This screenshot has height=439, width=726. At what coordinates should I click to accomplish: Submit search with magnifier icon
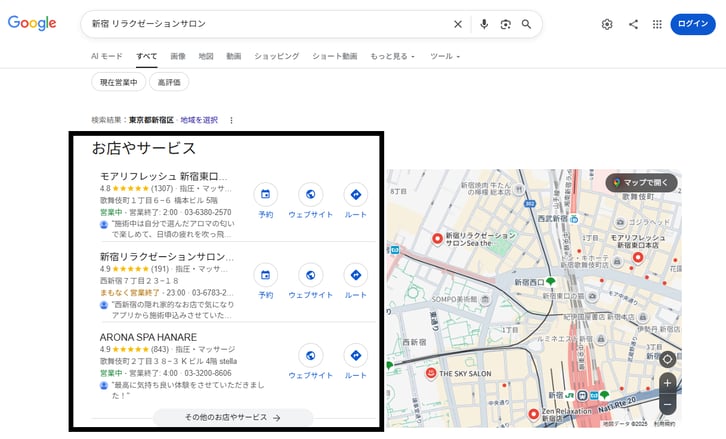point(526,24)
